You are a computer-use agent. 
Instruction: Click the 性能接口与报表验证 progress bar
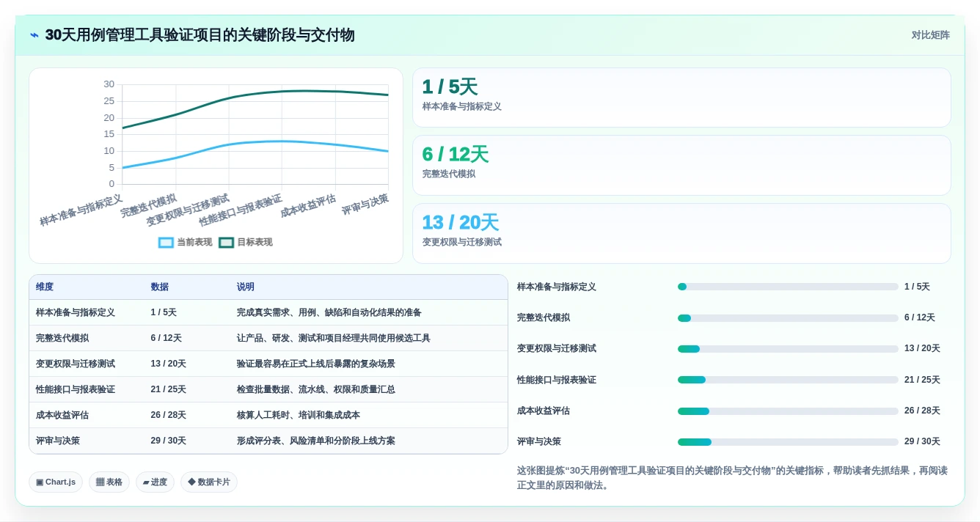(x=788, y=380)
